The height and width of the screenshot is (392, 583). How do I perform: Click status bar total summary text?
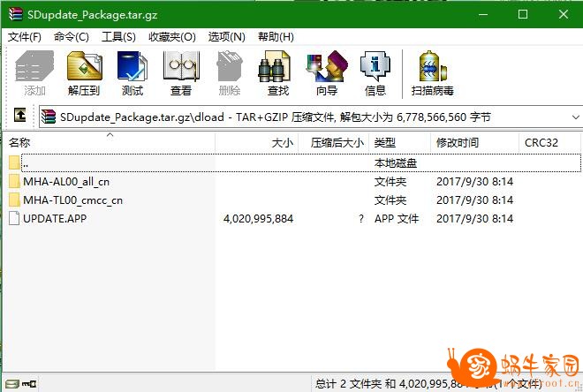pyautogui.click(x=428, y=383)
